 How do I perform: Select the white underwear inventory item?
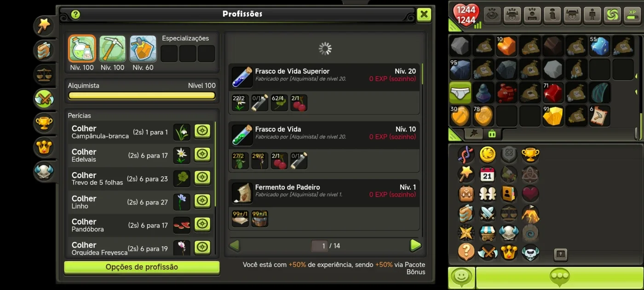coord(460,93)
